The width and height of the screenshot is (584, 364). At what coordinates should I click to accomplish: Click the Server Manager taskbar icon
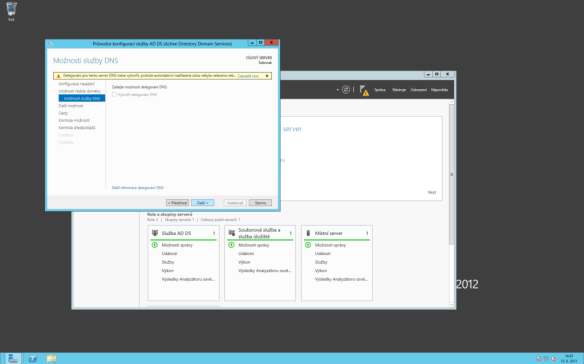[x=13, y=359]
